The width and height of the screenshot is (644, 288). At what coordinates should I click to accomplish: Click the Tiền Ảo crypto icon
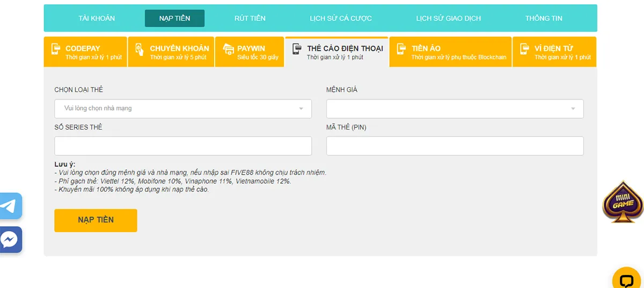pyautogui.click(x=401, y=49)
